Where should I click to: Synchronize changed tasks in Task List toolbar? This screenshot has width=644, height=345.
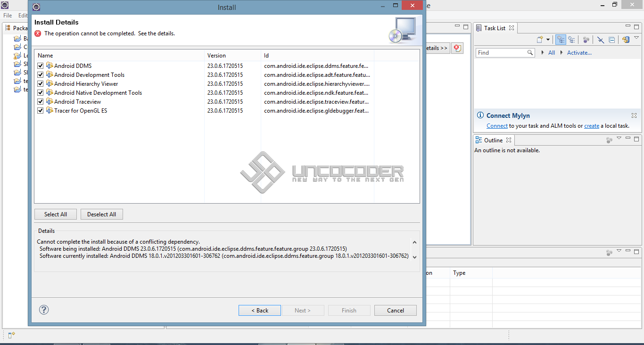coord(626,40)
